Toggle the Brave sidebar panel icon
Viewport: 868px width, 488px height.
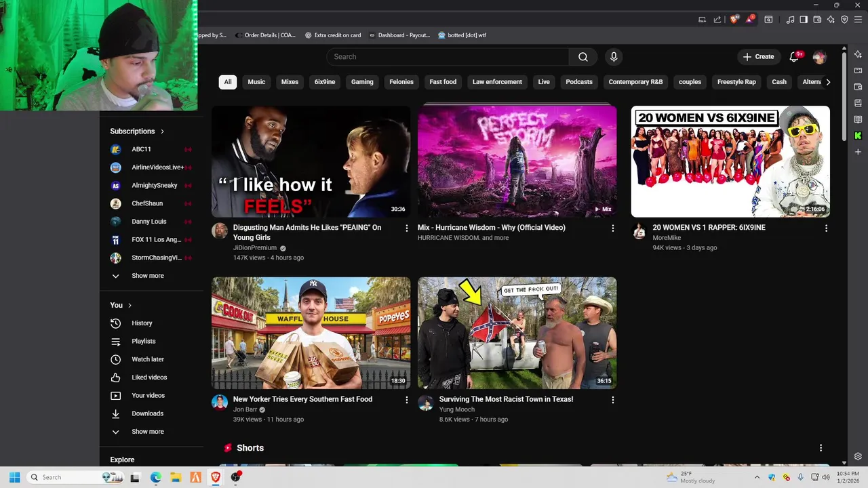pos(804,20)
